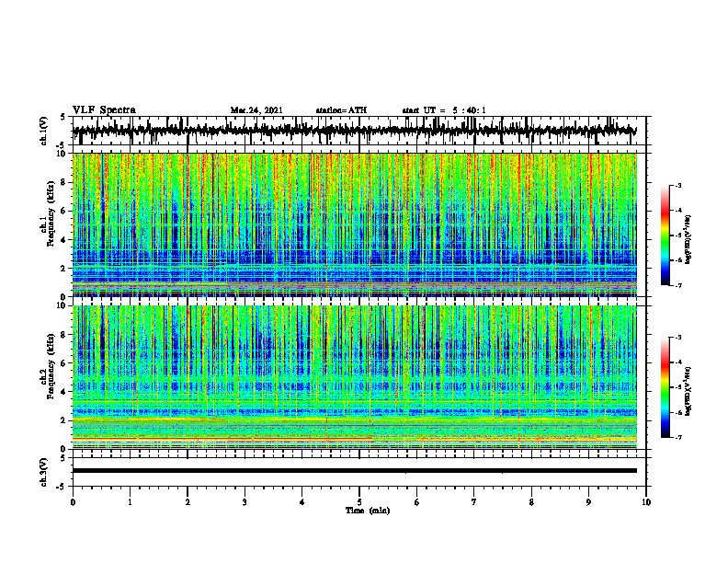Viewport: 728px width, 563px height.
Task: Click the "Time (min)" axis title
Action: 368,511
